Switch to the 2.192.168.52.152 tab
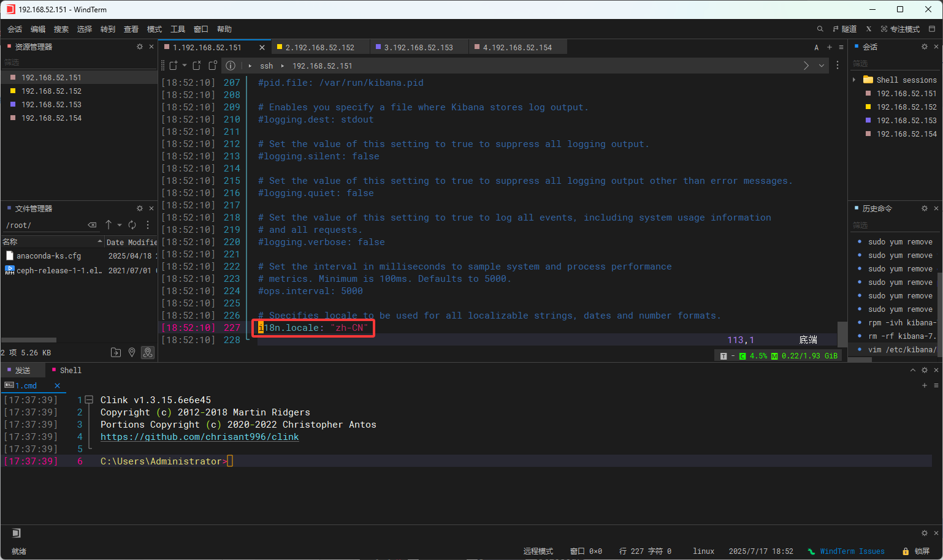The image size is (943, 560). click(x=320, y=47)
